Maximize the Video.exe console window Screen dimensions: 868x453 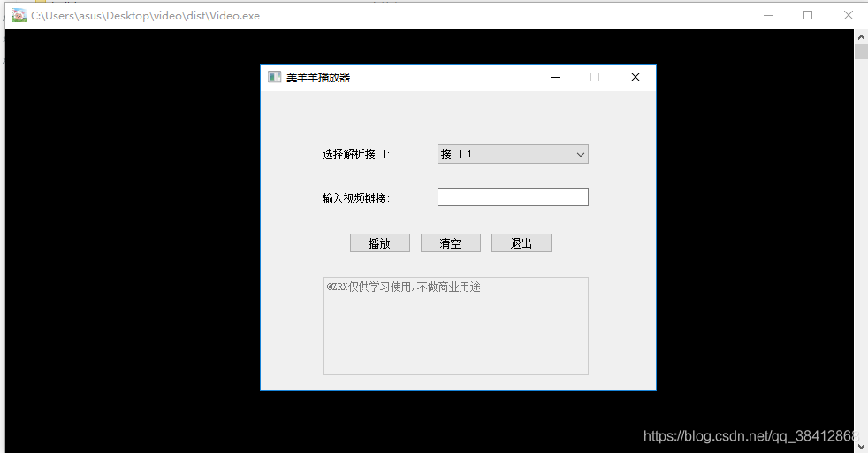tap(808, 16)
